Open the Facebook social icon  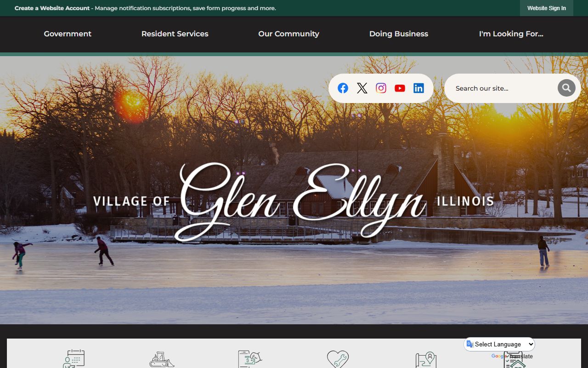coord(343,88)
